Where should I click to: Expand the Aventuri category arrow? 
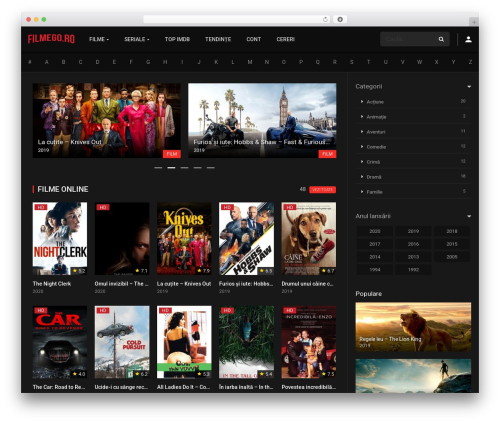(x=362, y=132)
